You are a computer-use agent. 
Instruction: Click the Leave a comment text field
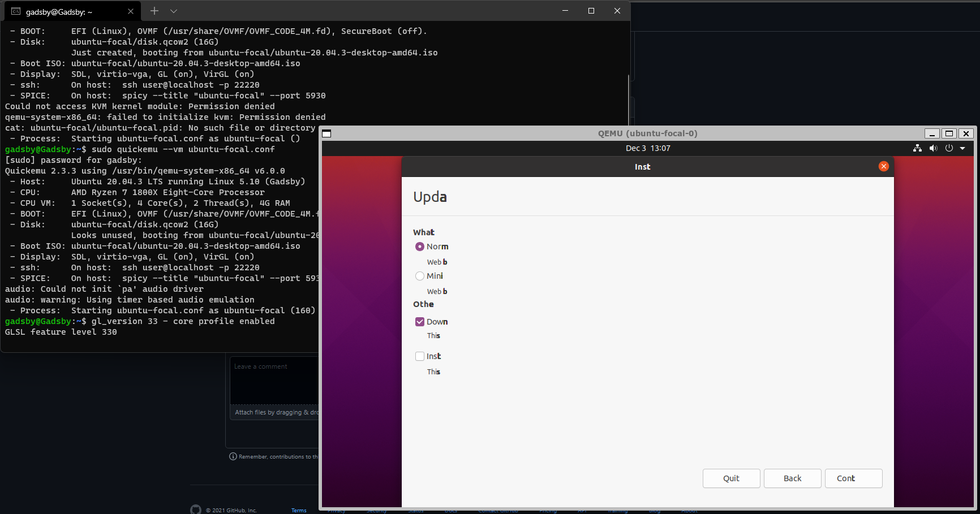(x=274, y=380)
